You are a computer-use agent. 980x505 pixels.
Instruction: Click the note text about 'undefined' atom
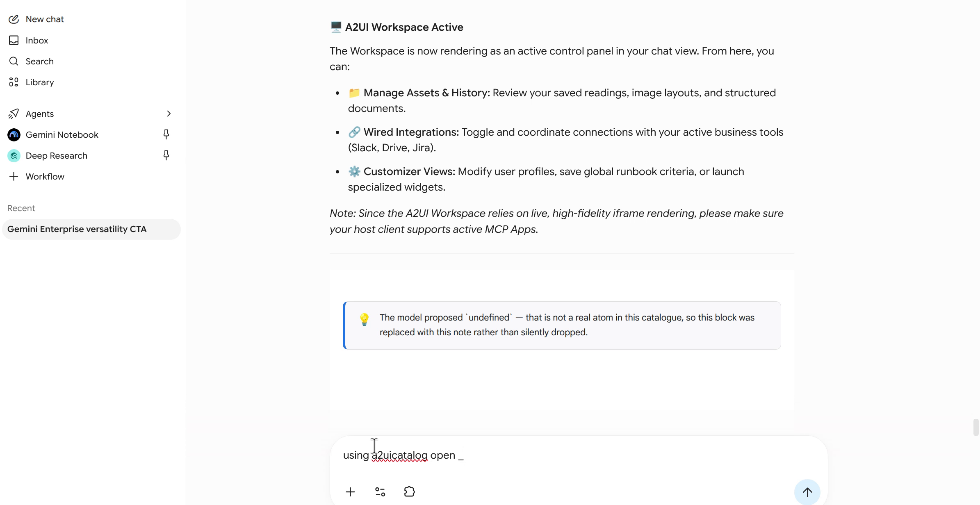[567, 325]
